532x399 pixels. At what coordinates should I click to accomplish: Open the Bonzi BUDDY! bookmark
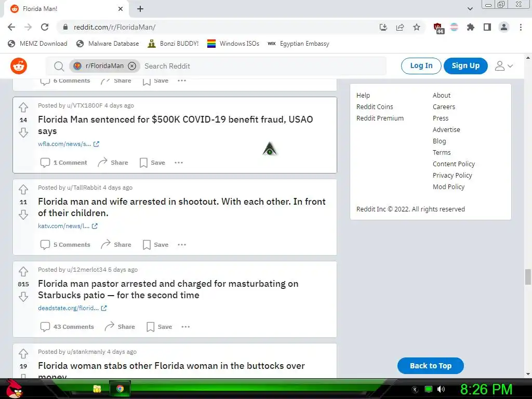click(x=173, y=44)
